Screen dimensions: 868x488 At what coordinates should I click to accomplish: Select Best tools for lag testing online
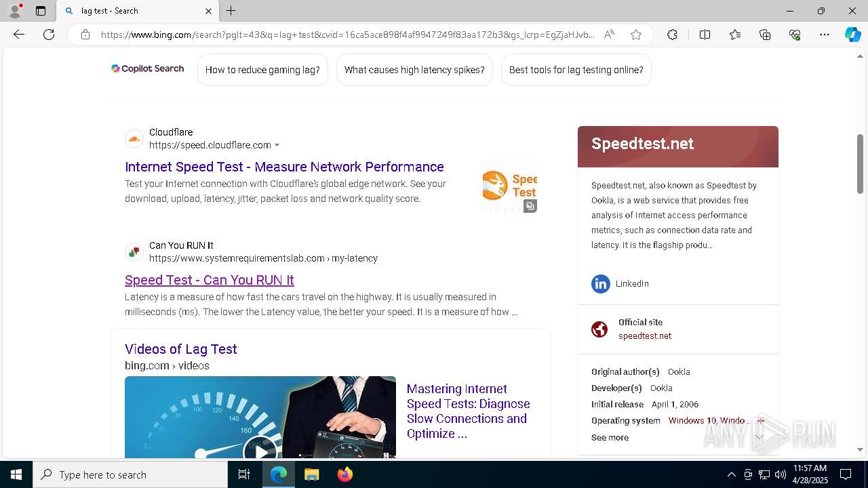click(x=576, y=70)
